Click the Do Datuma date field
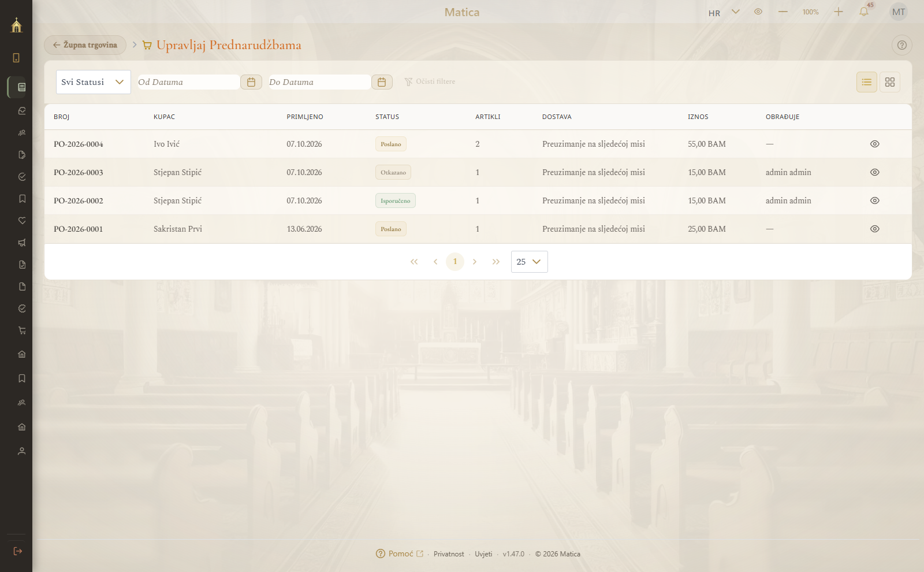The width and height of the screenshot is (924, 572). click(x=319, y=82)
